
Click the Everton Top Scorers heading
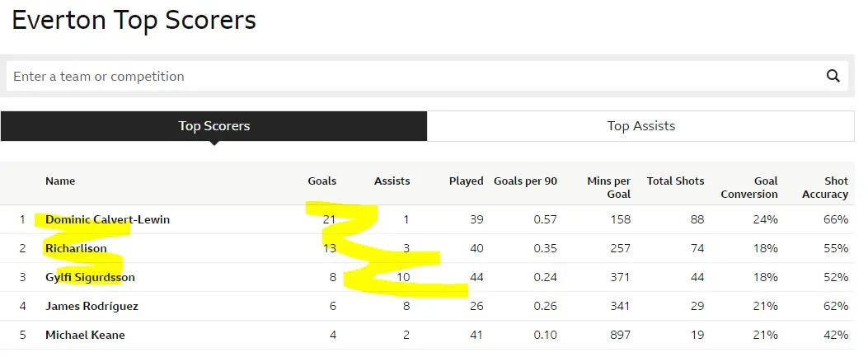[134, 21]
